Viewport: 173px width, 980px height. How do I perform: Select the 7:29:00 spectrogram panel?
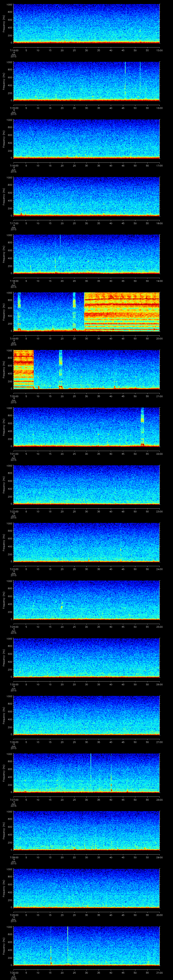(x=87, y=888)
